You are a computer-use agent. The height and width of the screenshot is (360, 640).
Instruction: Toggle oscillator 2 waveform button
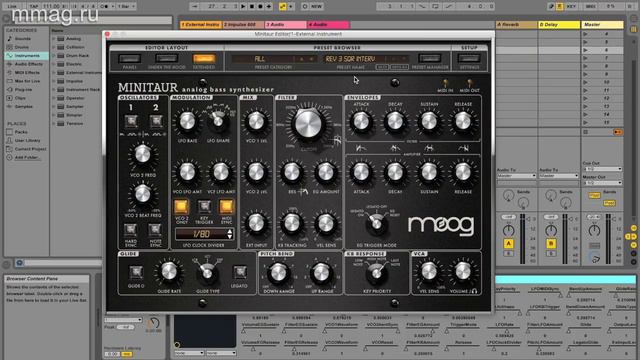point(156,121)
